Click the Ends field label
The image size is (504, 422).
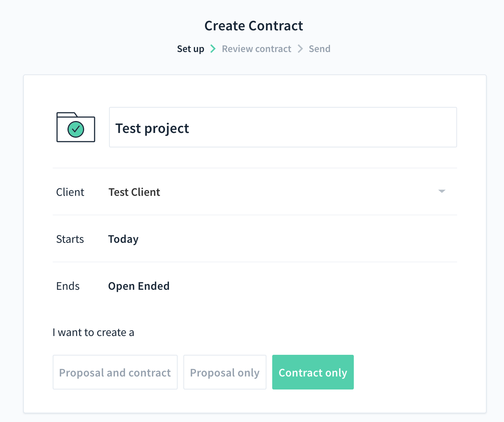click(68, 286)
